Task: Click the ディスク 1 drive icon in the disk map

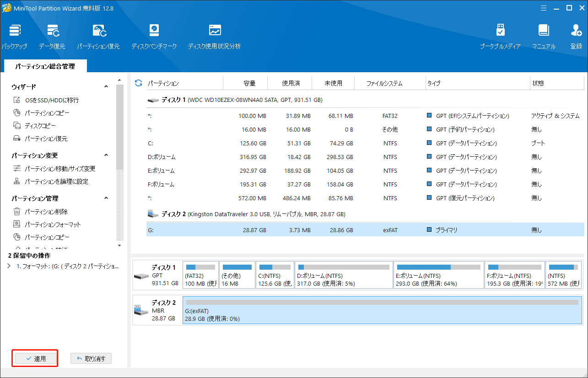Action: pos(141,276)
